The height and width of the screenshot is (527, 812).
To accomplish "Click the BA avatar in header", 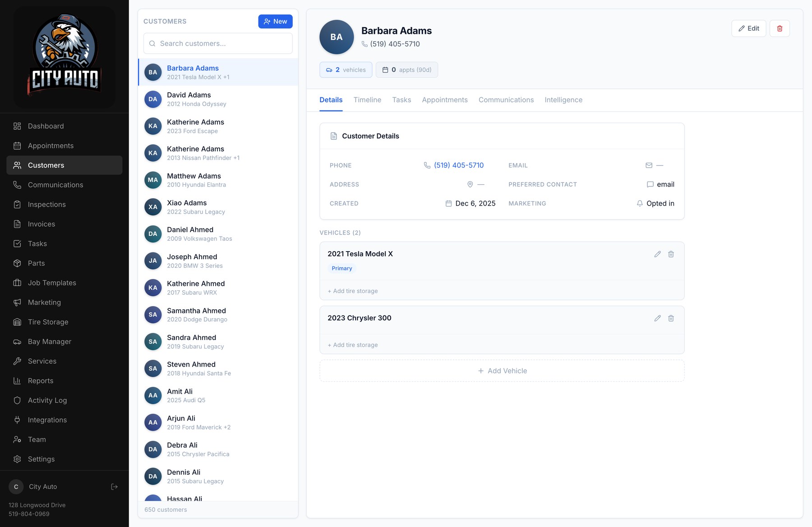I will coord(337,37).
